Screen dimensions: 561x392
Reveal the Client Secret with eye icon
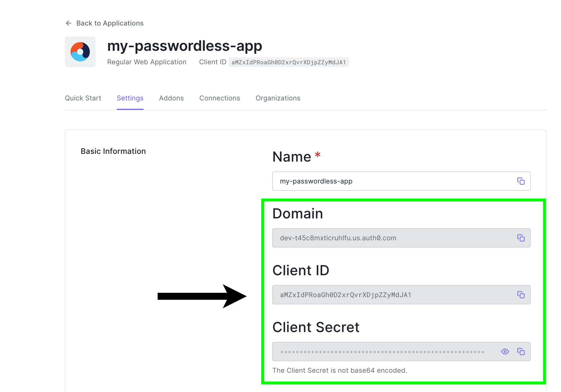coord(505,351)
